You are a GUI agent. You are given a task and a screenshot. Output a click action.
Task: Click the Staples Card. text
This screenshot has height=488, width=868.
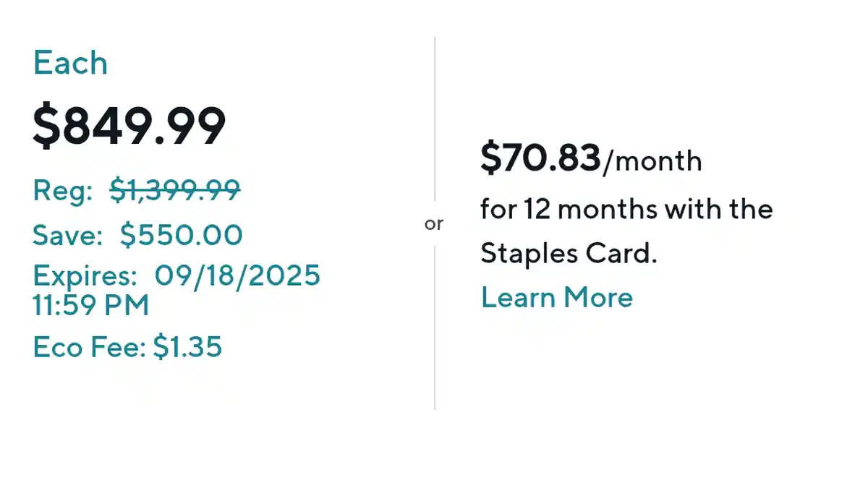pos(569,254)
